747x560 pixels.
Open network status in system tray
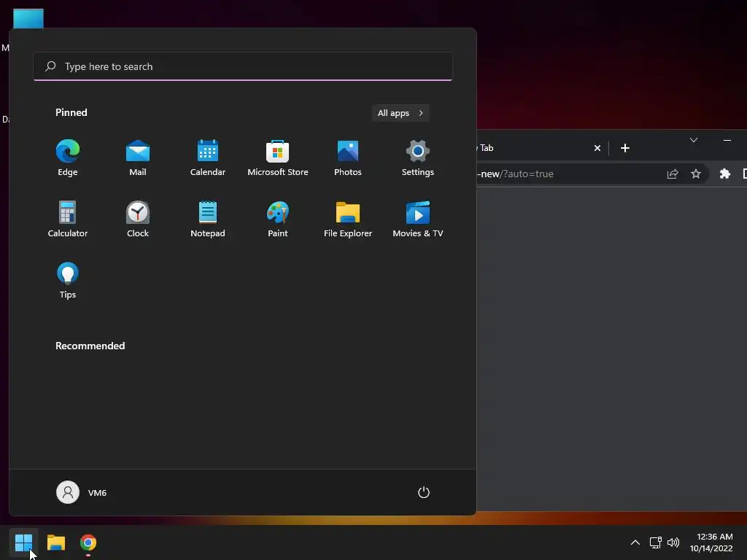(x=656, y=542)
